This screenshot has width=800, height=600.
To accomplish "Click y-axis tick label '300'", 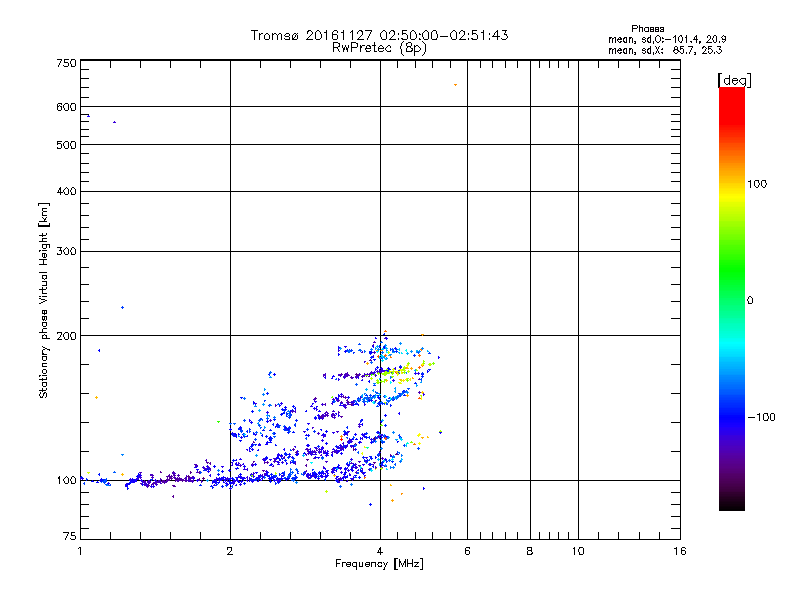I will pyautogui.click(x=66, y=252).
